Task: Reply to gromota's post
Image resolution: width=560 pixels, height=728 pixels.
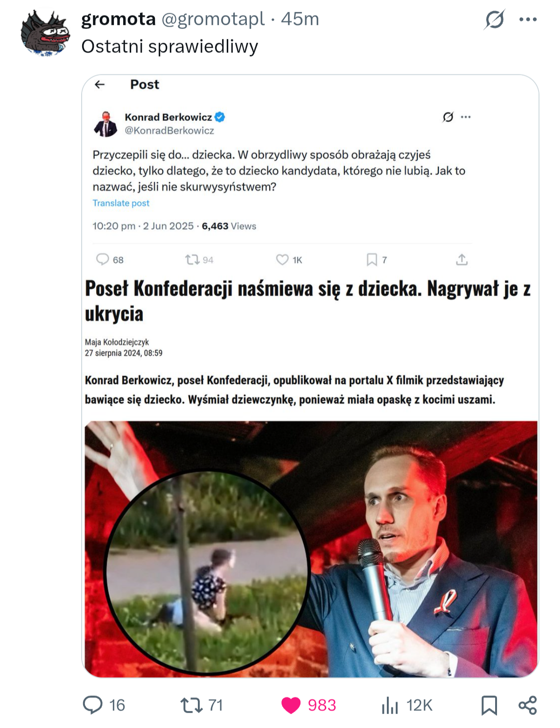Action: click(x=93, y=705)
